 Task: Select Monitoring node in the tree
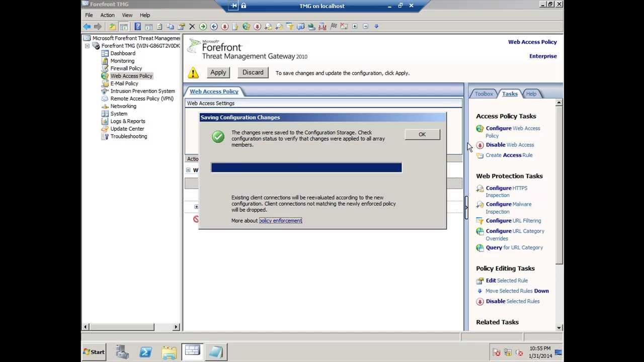point(122,61)
